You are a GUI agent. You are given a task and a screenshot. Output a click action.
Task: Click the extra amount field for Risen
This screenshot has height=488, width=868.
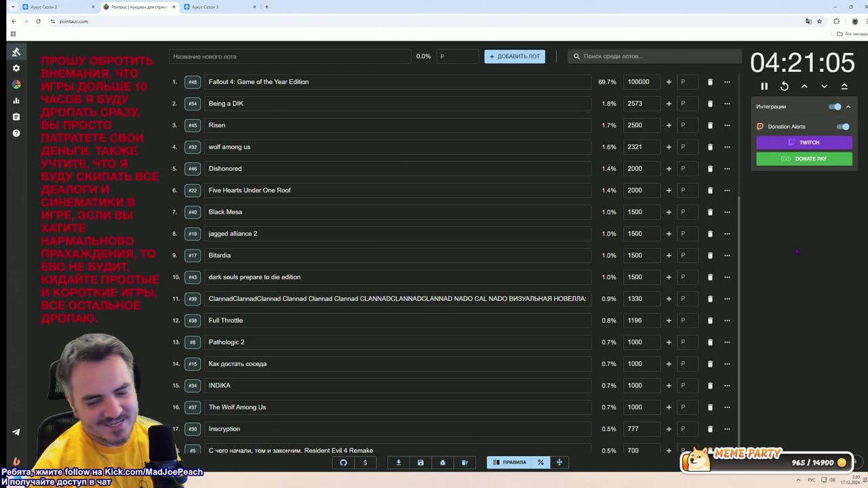pos(688,125)
